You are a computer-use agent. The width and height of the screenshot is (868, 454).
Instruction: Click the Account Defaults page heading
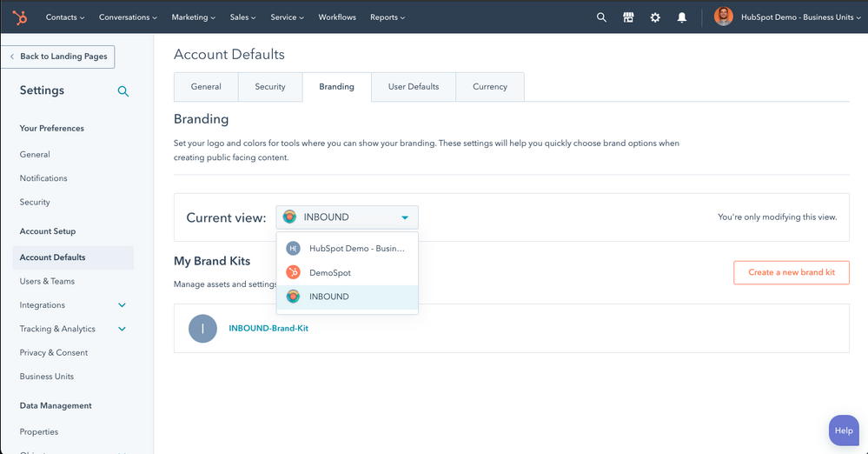229,54
